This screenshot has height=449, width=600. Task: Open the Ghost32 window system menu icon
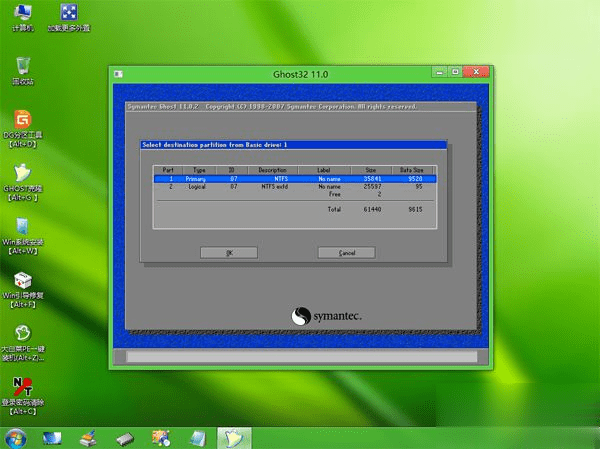119,74
